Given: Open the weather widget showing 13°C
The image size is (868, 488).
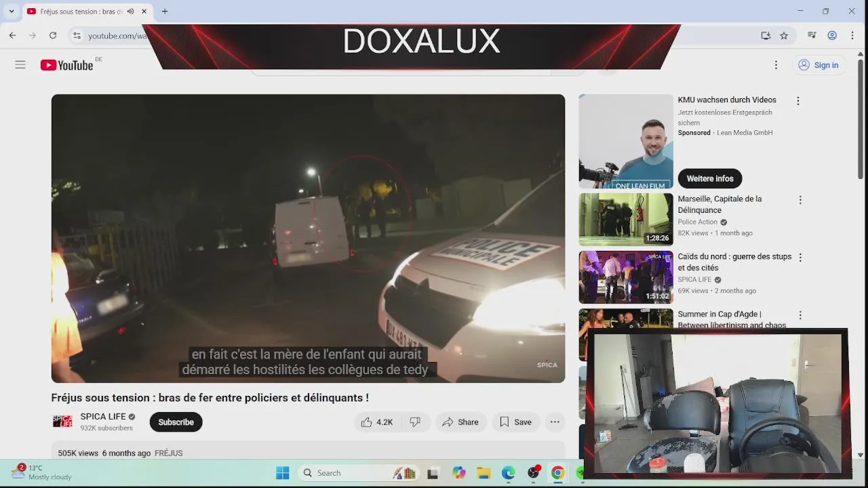Looking at the screenshot, I should point(42,472).
